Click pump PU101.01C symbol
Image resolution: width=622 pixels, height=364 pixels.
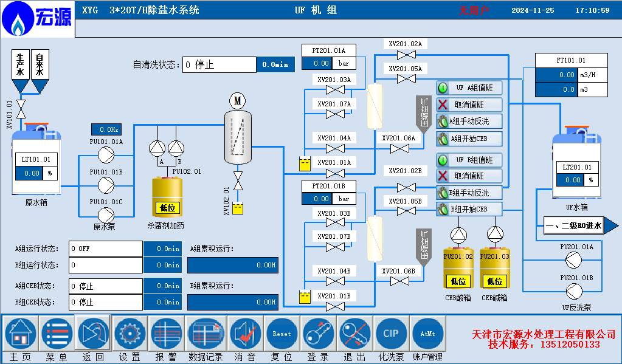(106, 216)
